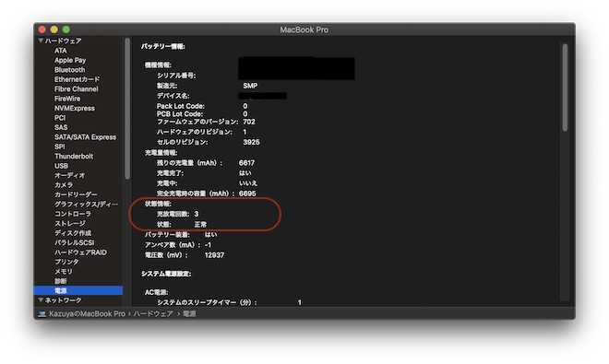Select Apple Pay in the sidebar
Screen dimensions: 609x364
[70, 60]
